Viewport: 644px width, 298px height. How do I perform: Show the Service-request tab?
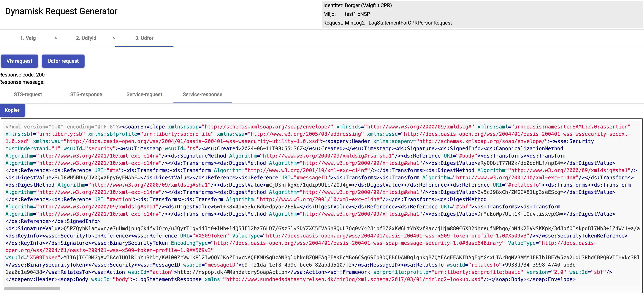(x=144, y=94)
